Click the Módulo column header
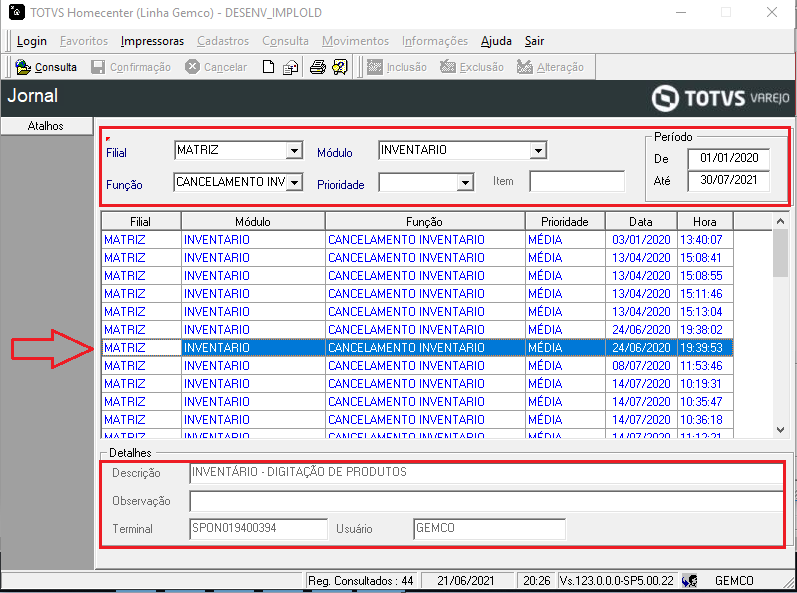Image resolution: width=797 pixels, height=593 pixels. tap(253, 222)
